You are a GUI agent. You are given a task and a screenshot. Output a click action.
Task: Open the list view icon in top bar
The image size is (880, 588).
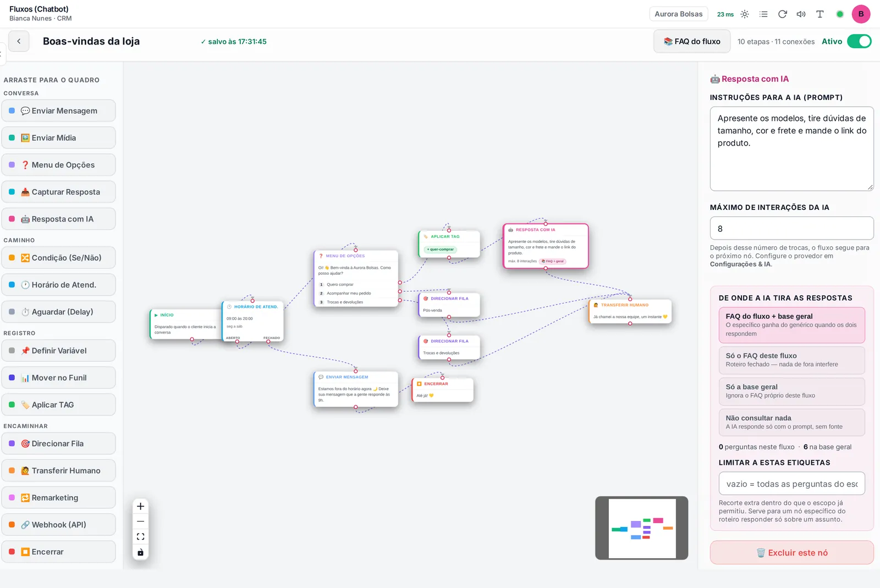[763, 14]
